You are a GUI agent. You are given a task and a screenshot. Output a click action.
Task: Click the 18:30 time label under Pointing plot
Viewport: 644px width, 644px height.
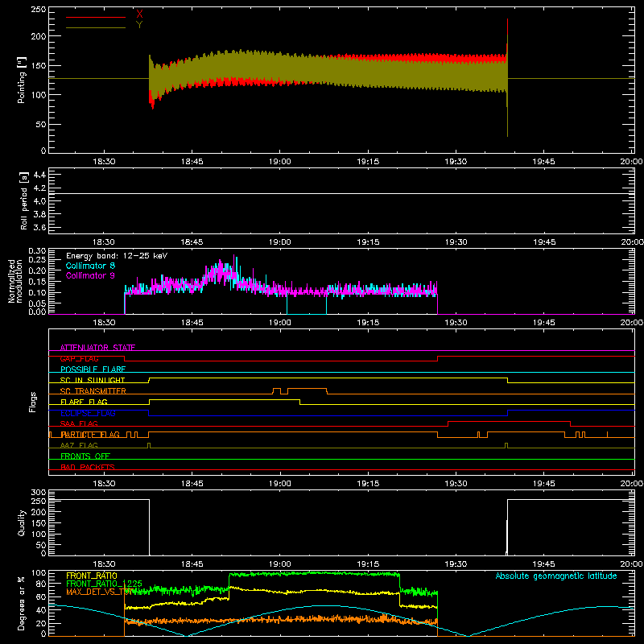click(x=104, y=162)
